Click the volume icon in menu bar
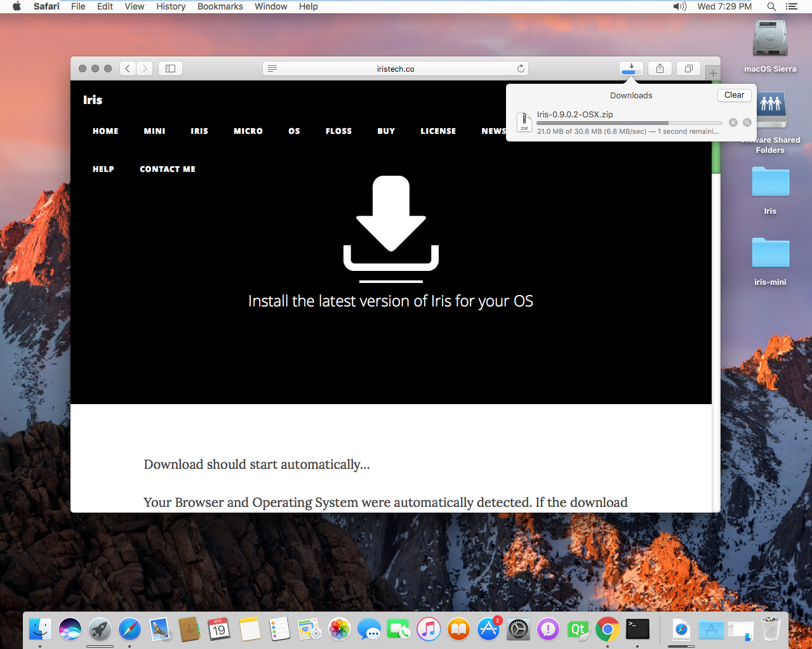Image resolution: width=812 pixels, height=649 pixels. tap(680, 6)
